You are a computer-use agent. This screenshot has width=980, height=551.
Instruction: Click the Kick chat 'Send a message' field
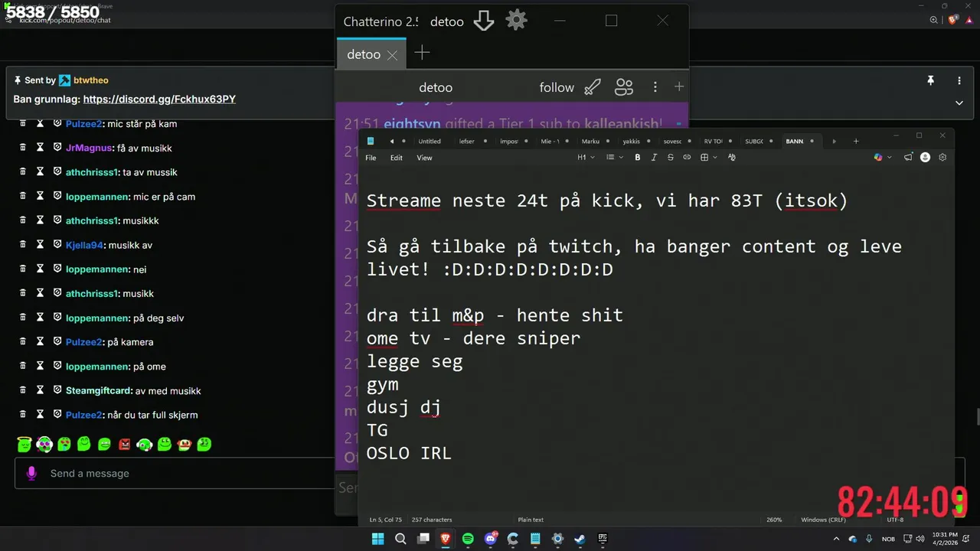point(175,474)
